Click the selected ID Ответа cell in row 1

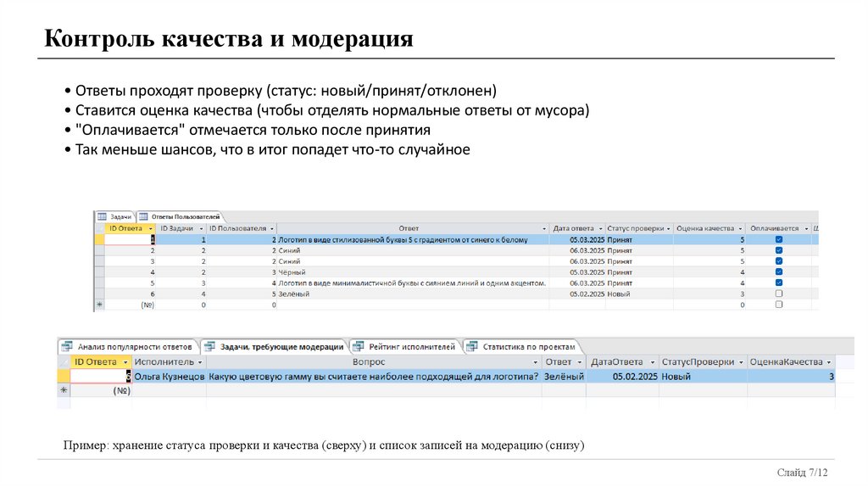click(130, 239)
